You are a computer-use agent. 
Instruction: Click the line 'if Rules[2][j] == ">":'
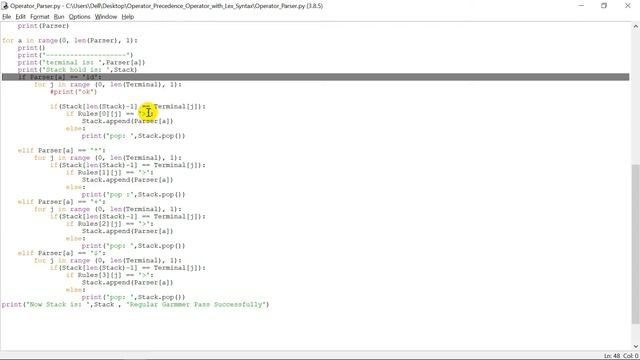[110, 224]
